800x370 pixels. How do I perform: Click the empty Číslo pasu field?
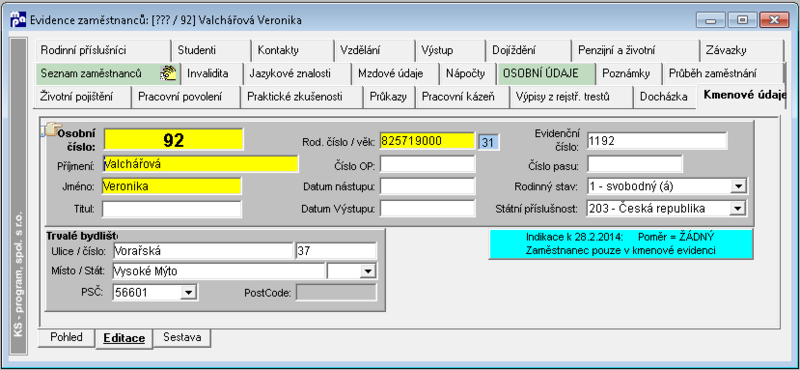coord(635,164)
